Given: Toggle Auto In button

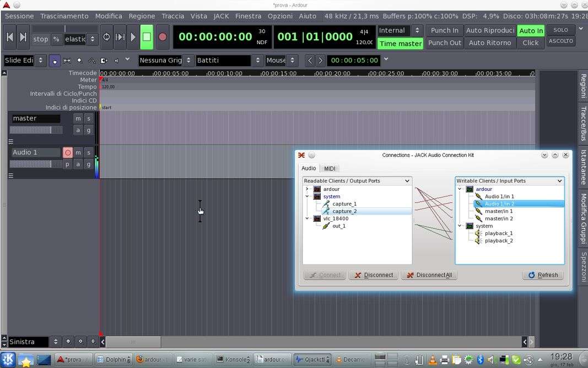Looking at the screenshot, I should tap(531, 30).
